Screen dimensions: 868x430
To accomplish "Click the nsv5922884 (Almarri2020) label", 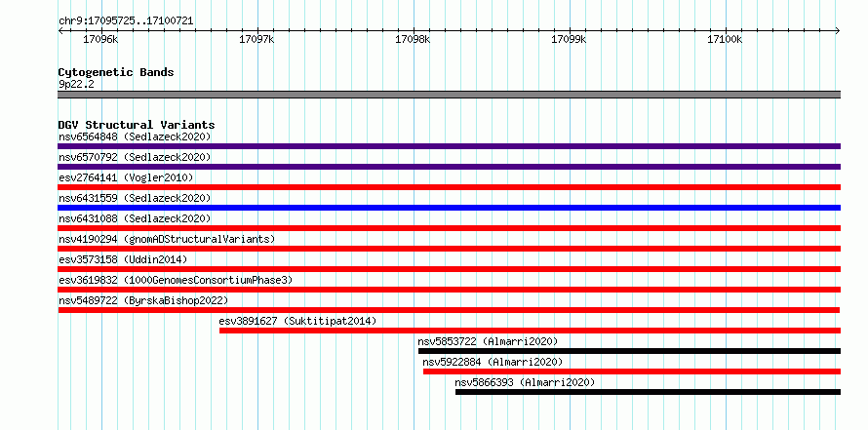I will [493, 362].
